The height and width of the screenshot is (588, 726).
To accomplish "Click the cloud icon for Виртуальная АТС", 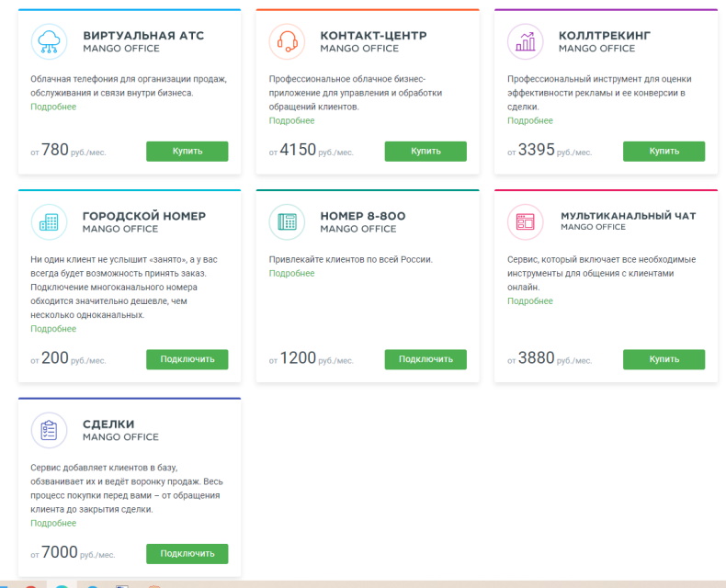I will point(50,41).
